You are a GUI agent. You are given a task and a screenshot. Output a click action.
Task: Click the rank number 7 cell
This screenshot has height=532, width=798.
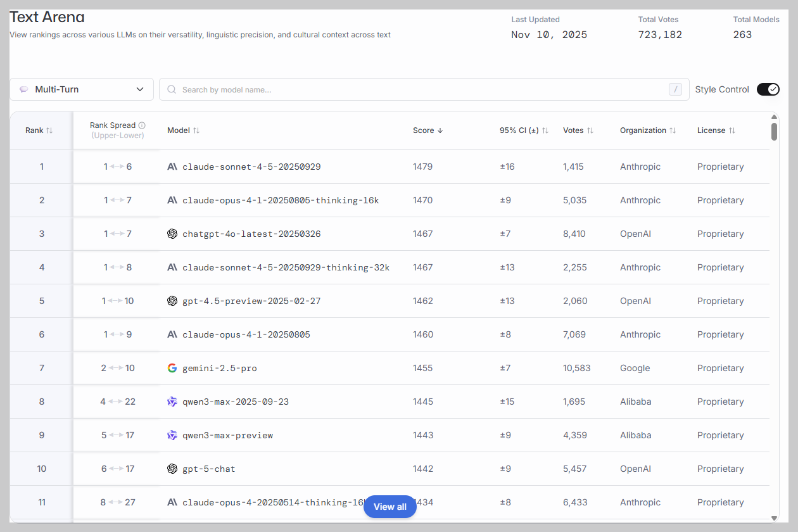(42, 368)
